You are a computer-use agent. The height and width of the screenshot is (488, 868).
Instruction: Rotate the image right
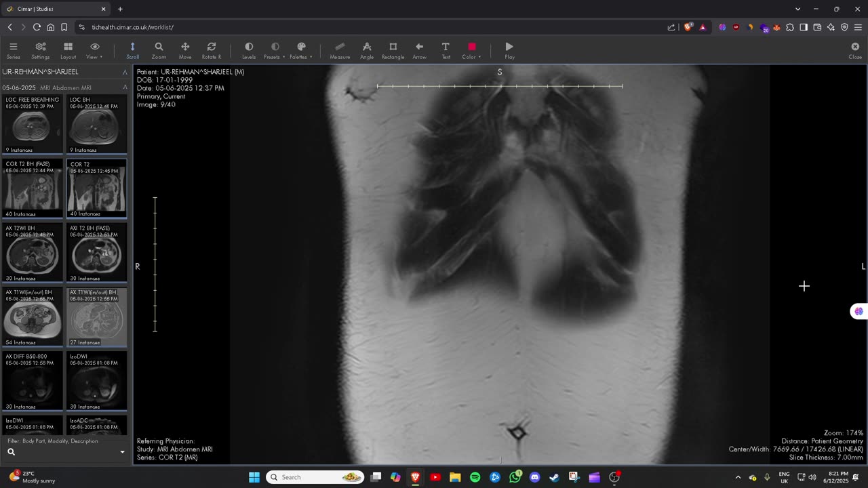tap(212, 51)
